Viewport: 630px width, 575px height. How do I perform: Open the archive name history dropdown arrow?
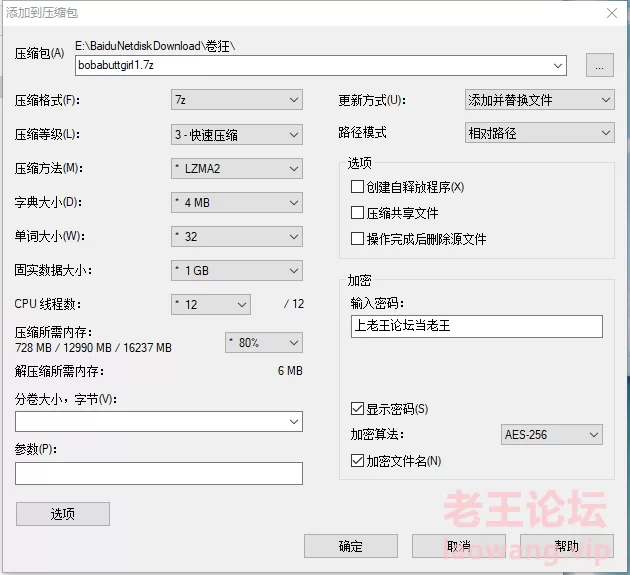tap(558, 65)
